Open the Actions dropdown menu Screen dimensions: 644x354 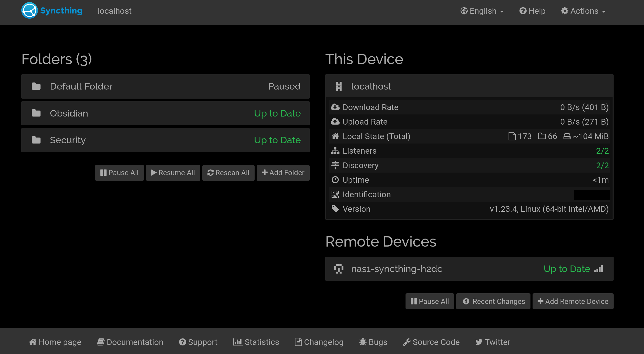pyautogui.click(x=584, y=11)
